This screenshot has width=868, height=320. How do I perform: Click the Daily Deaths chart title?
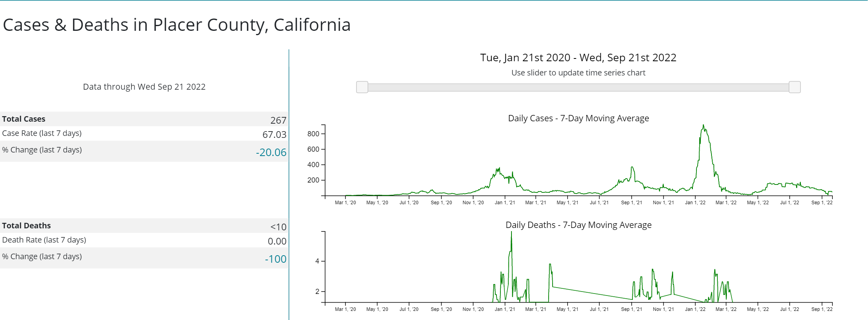tap(578, 225)
